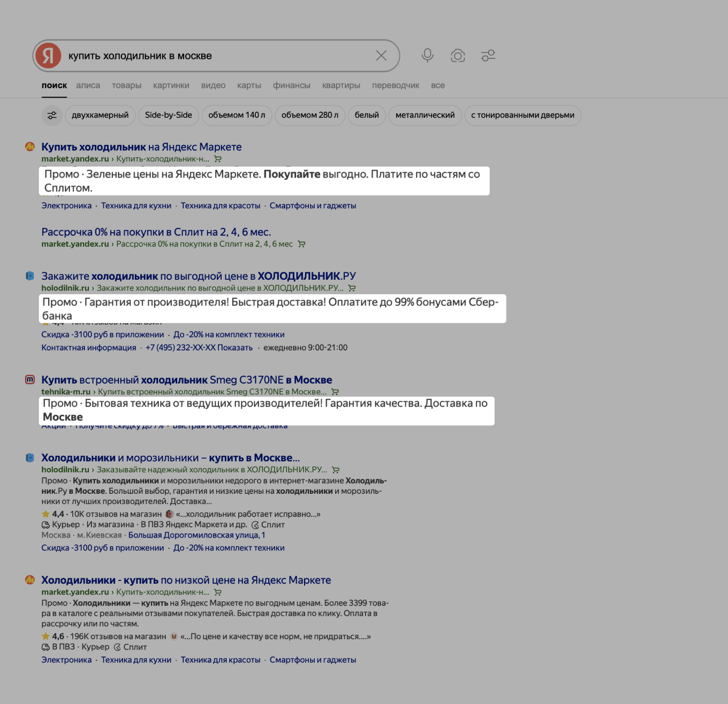Screen dimensions: 728x704
Task: Open Холодильники - купить по низкой цене result
Action: (186, 580)
